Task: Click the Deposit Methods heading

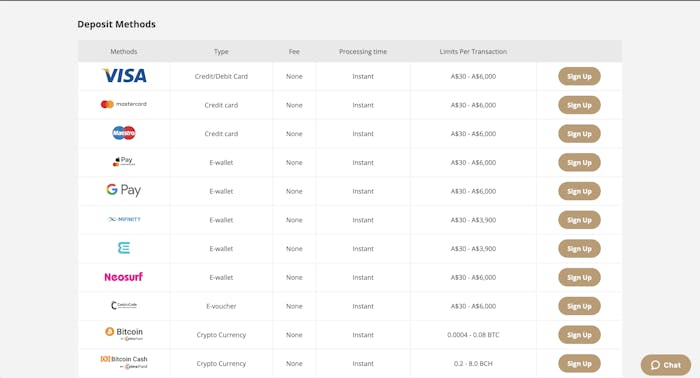Action: click(117, 24)
